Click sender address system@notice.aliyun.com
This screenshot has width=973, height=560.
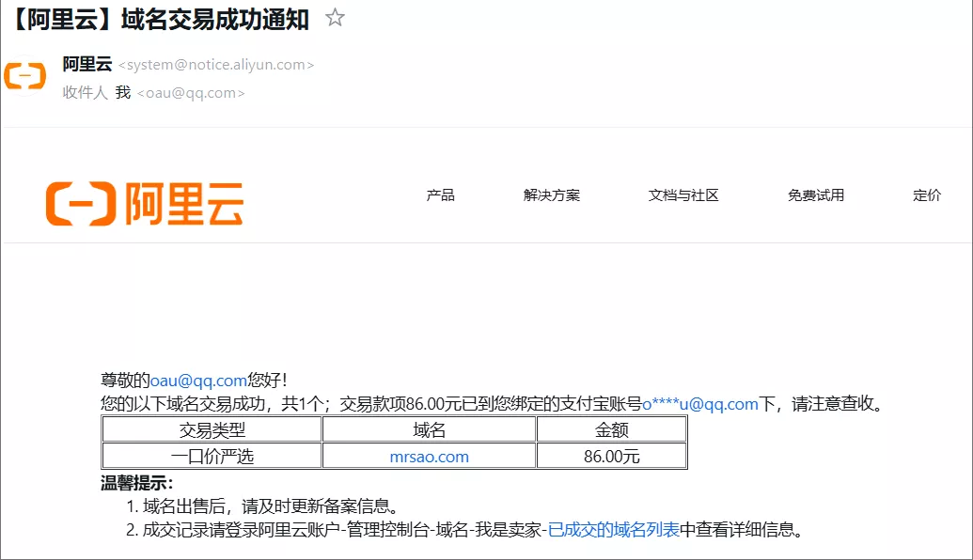[216, 65]
